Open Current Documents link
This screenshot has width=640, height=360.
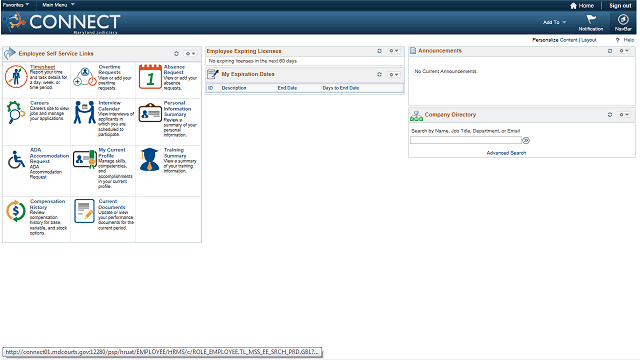coord(111,204)
